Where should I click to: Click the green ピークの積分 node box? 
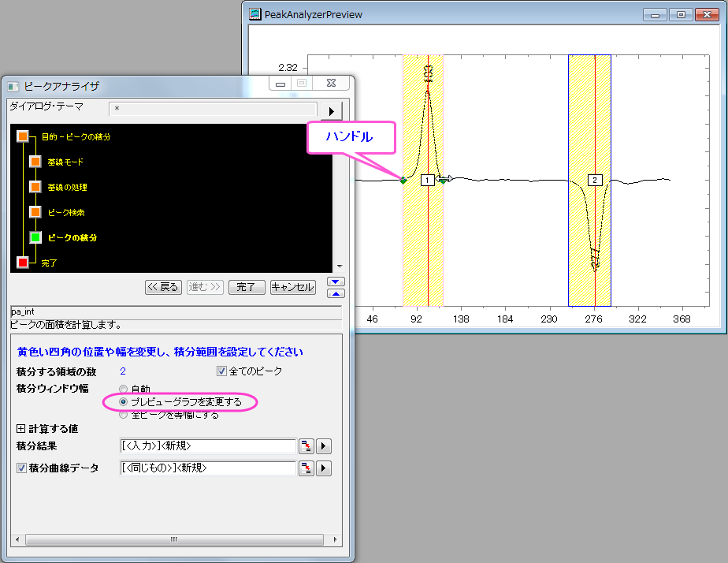tap(35, 237)
